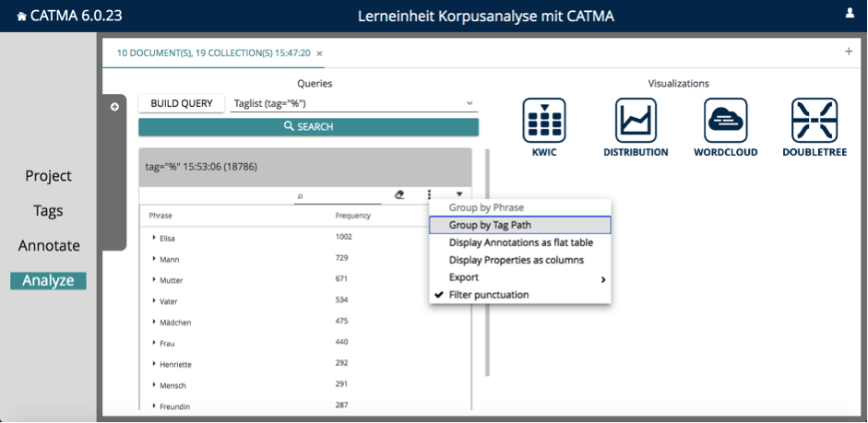The height and width of the screenshot is (423, 868).
Task: Collapse results panel with triangle arrow
Action: coord(459,194)
